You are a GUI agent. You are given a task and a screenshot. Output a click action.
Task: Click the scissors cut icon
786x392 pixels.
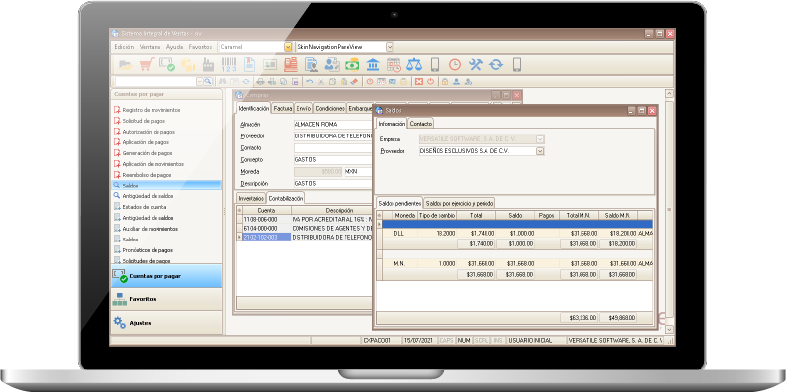321,81
